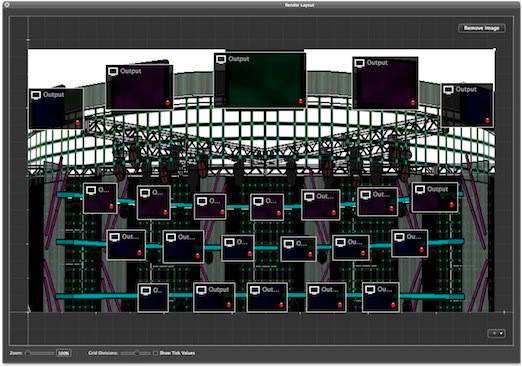Click red dot of second node in six-node row

click(197, 256)
